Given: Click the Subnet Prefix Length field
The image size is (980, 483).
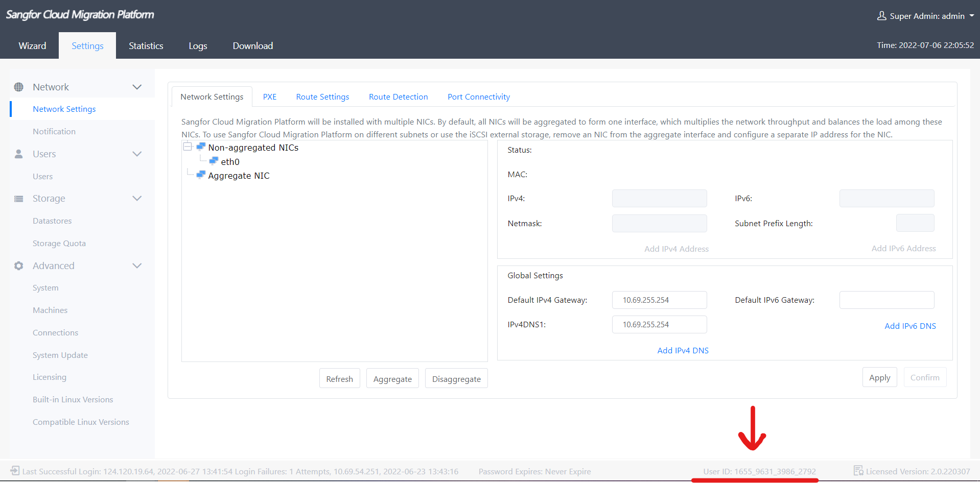Looking at the screenshot, I should [x=915, y=223].
